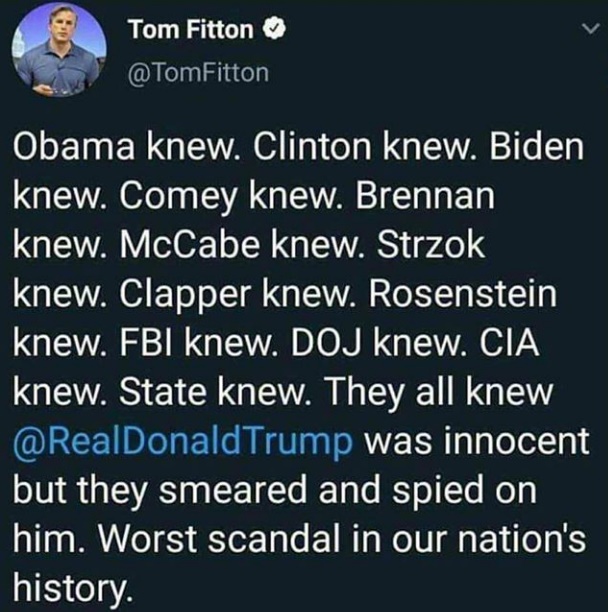Image resolution: width=608 pixels, height=612 pixels.
Task: Click the word 'innocent' in the tweet
Action: point(517,441)
